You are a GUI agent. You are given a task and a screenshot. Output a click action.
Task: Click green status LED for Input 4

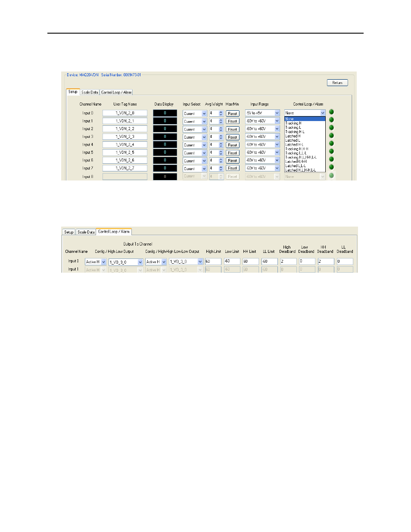pyautogui.click(x=331, y=143)
